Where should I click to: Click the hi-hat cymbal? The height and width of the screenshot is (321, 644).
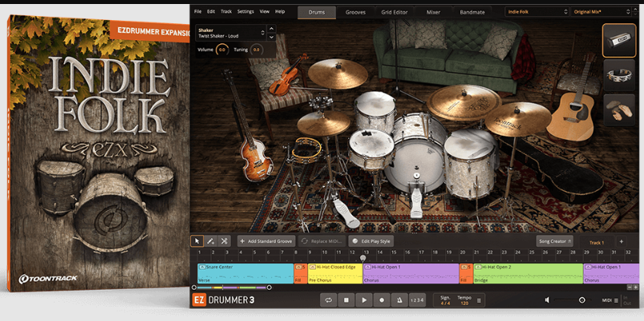coord(324,123)
